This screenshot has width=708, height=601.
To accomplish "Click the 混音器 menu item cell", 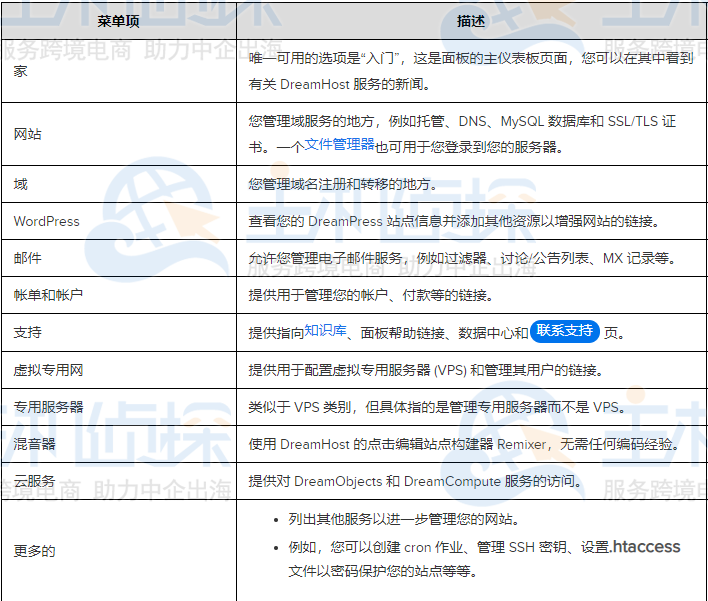I will pos(119,444).
